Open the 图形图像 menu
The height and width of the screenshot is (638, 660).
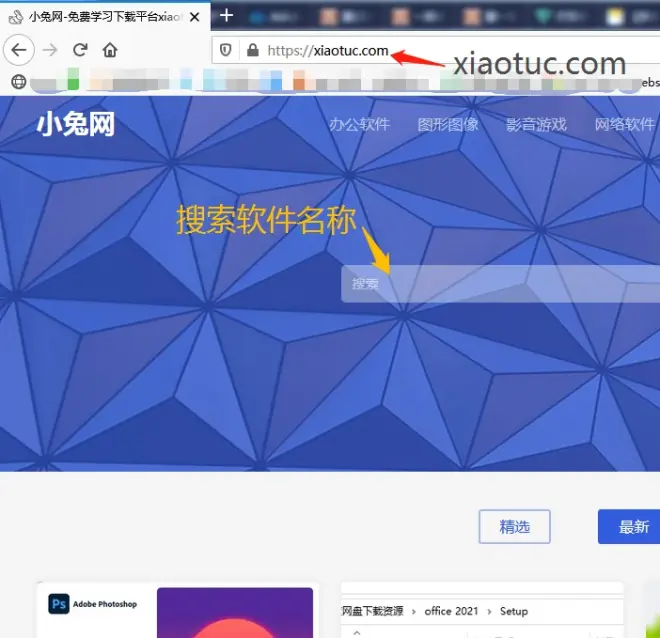point(448,124)
